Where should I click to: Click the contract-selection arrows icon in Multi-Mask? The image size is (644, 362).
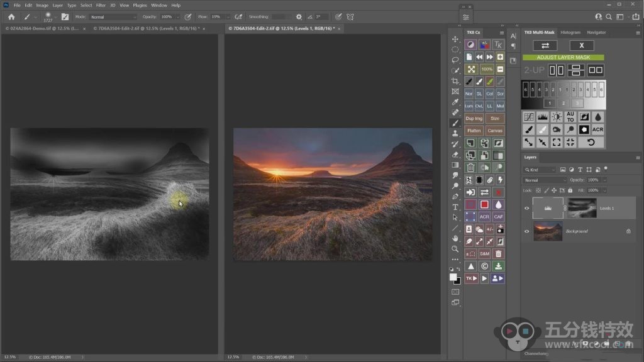543,142
